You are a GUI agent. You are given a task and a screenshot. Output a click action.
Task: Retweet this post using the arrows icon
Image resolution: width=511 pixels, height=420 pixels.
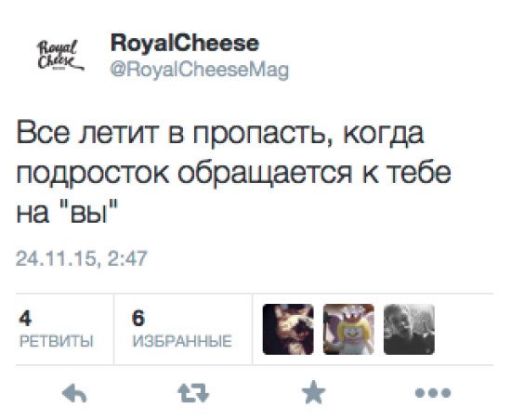click(x=193, y=393)
